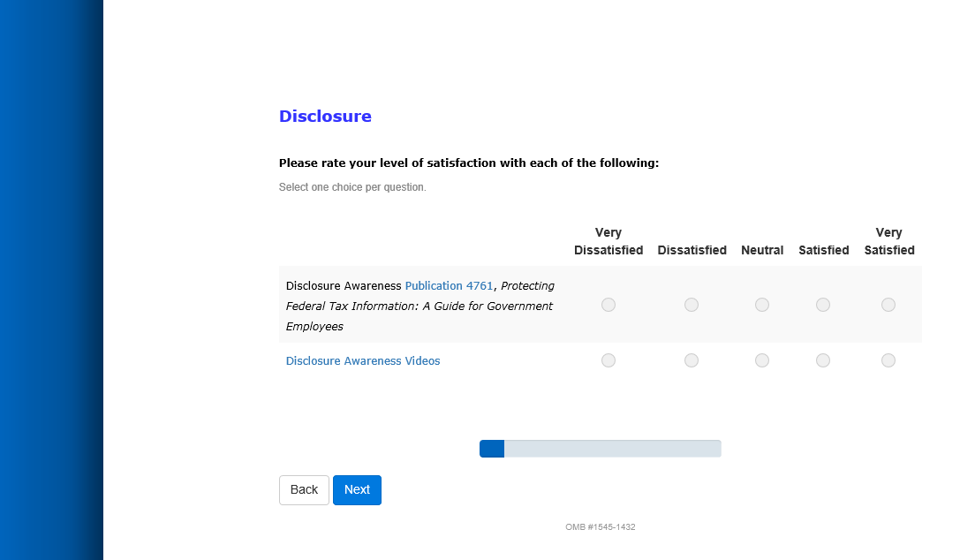Choose Neutral for Disclosure Awareness Videos
This screenshot has width=960, height=560.
[x=762, y=360]
